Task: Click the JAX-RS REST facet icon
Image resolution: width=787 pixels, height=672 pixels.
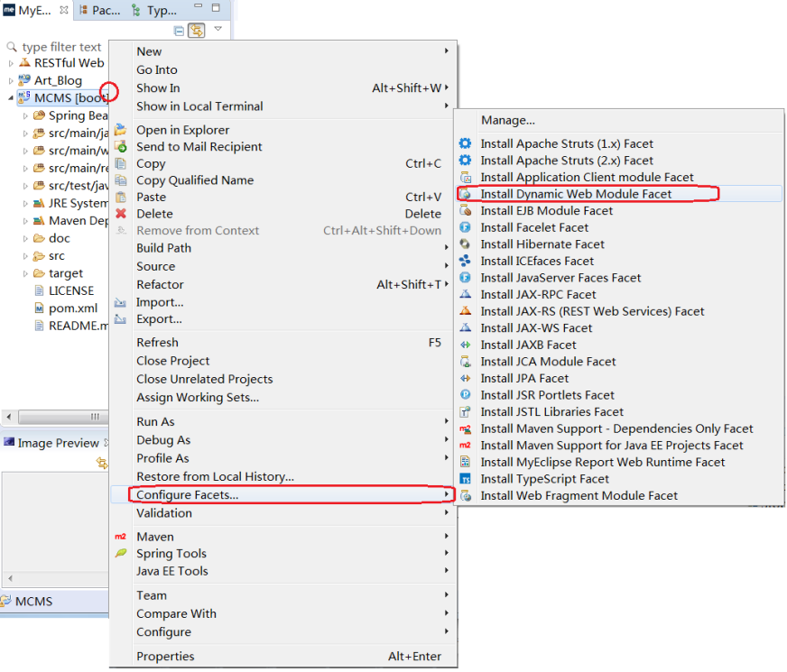Action: tap(466, 311)
